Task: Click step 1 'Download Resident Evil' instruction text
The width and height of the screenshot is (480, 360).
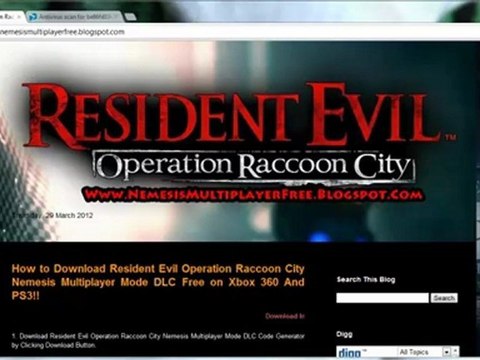Action: point(158,341)
